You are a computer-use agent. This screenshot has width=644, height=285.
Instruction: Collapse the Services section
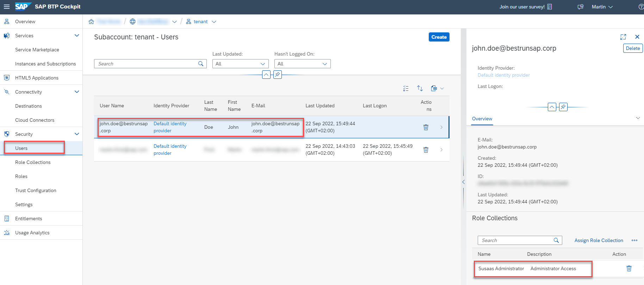click(77, 36)
